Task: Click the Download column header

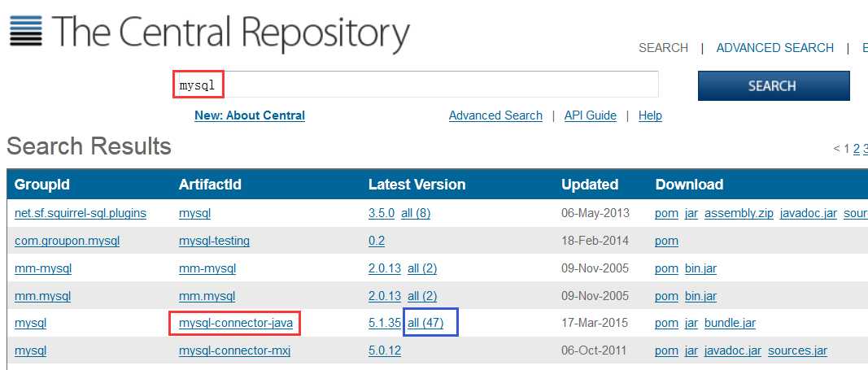Action: 689,185
